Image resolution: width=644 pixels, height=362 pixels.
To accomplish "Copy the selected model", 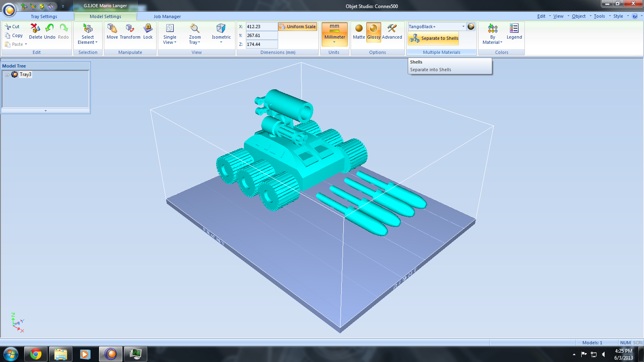I will tap(14, 35).
